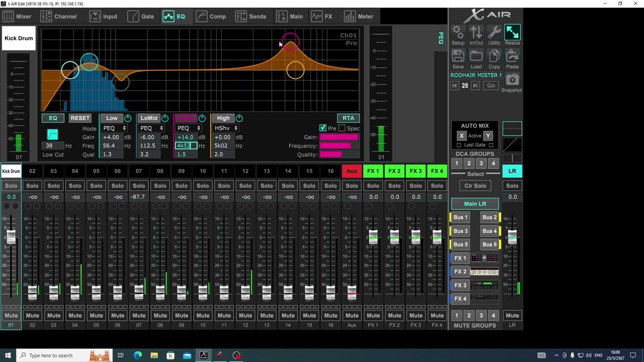Open Windows Start menu

point(8,355)
